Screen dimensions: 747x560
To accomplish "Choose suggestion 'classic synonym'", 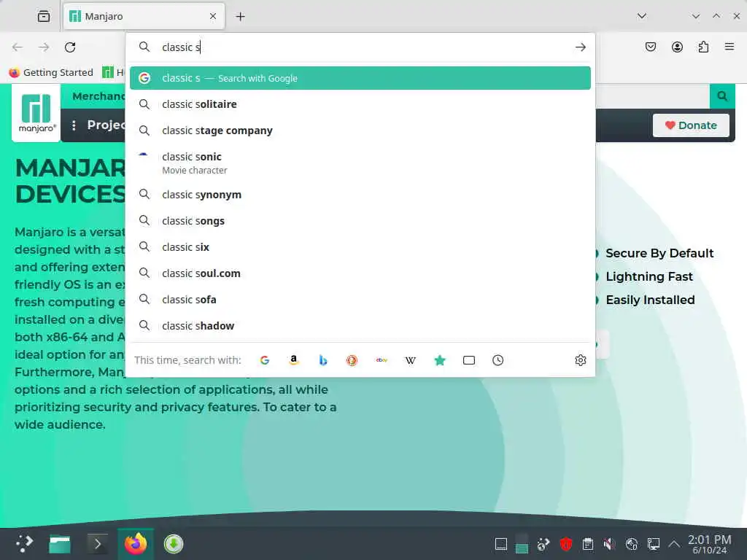I will [360, 195].
